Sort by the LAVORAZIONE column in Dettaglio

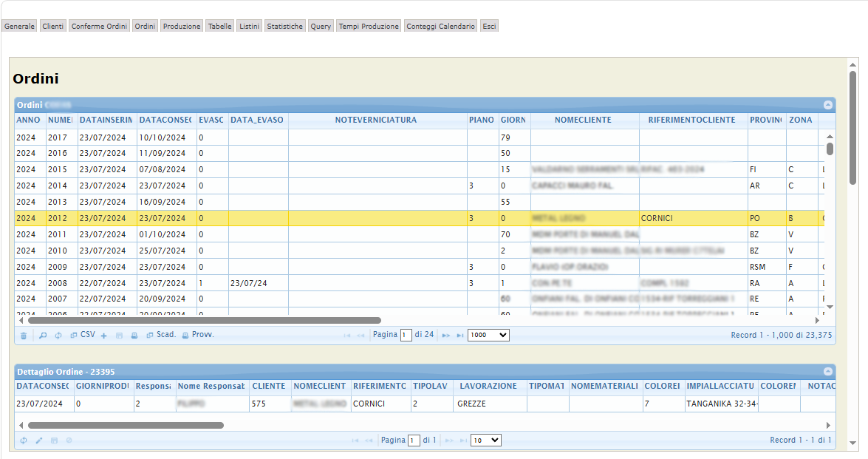(x=488, y=387)
